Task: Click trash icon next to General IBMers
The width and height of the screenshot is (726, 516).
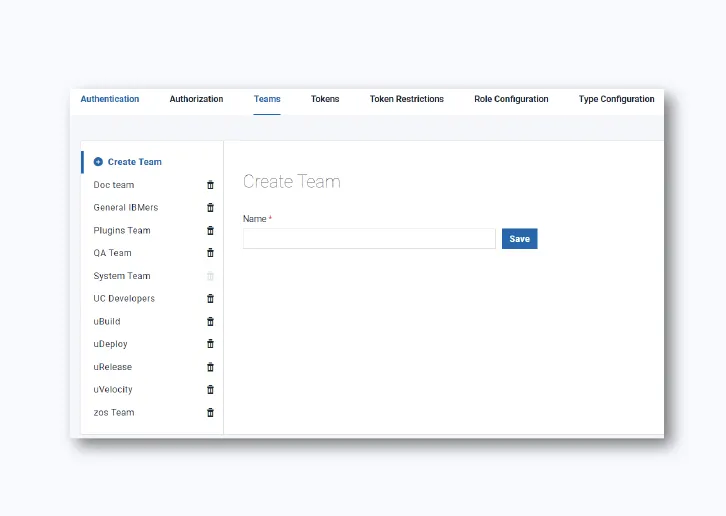Action: click(x=210, y=208)
